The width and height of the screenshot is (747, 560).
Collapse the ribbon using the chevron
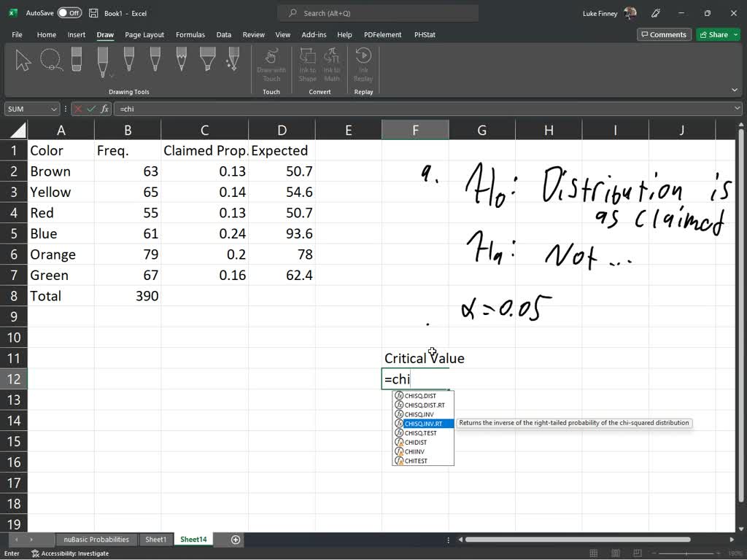click(x=734, y=90)
